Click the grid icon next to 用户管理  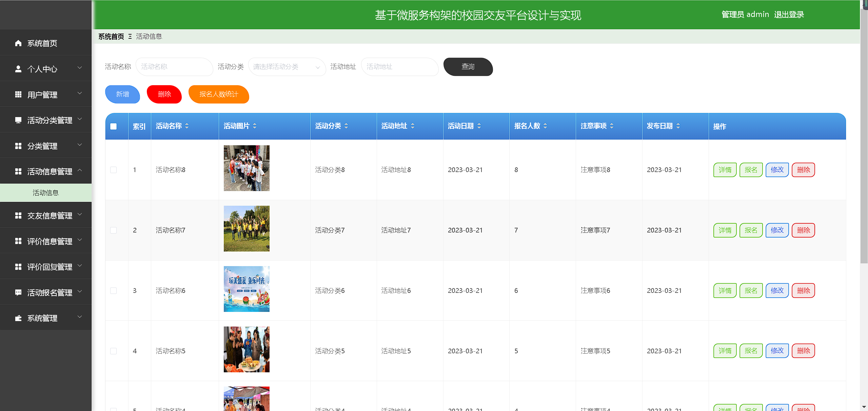point(18,94)
